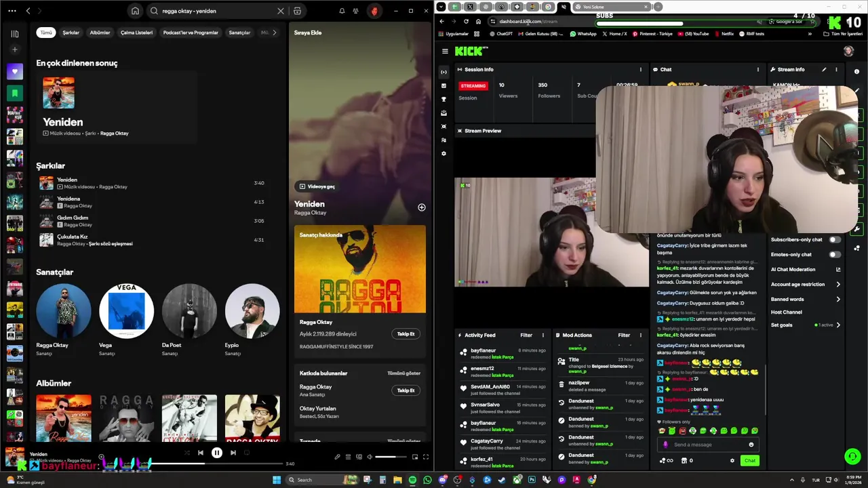Open chat settings gear near Chat button
This screenshot has width=868, height=488.
[x=732, y=460]
